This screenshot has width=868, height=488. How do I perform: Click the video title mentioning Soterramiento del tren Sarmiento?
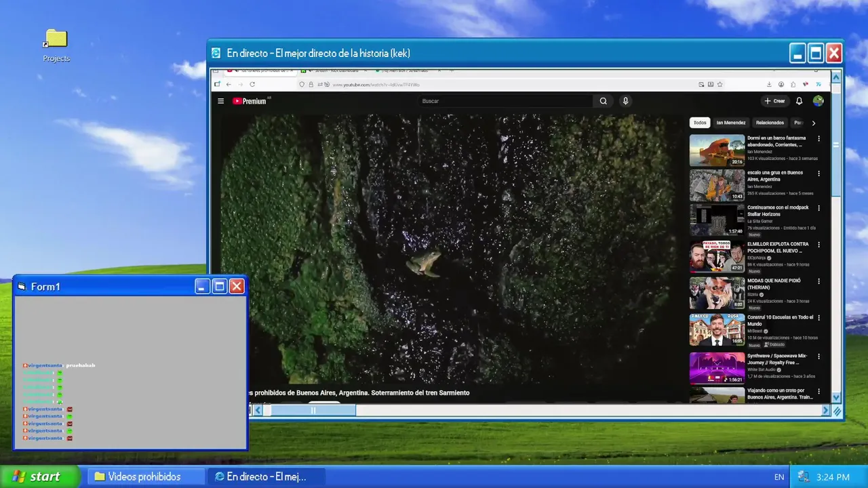tap(359, 392)
